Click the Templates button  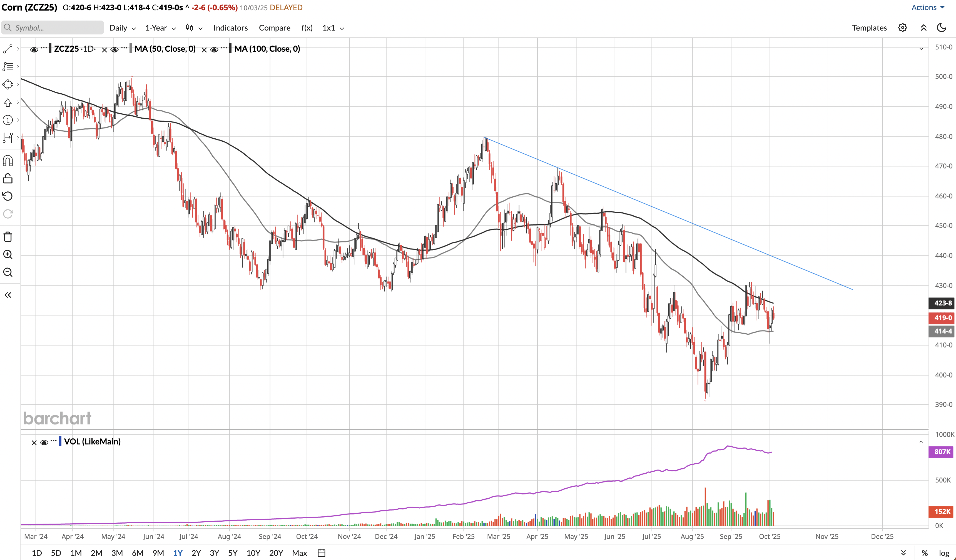click(869, 28)
